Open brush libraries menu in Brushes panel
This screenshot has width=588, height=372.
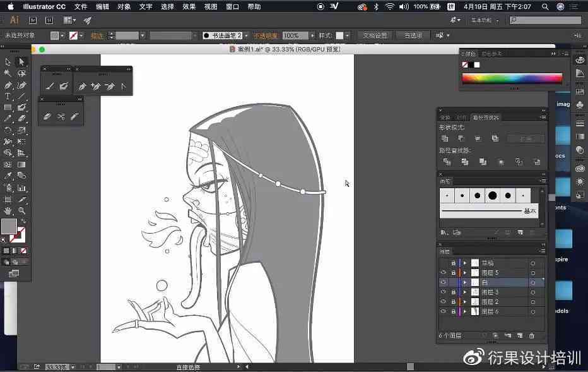[444, 232]
